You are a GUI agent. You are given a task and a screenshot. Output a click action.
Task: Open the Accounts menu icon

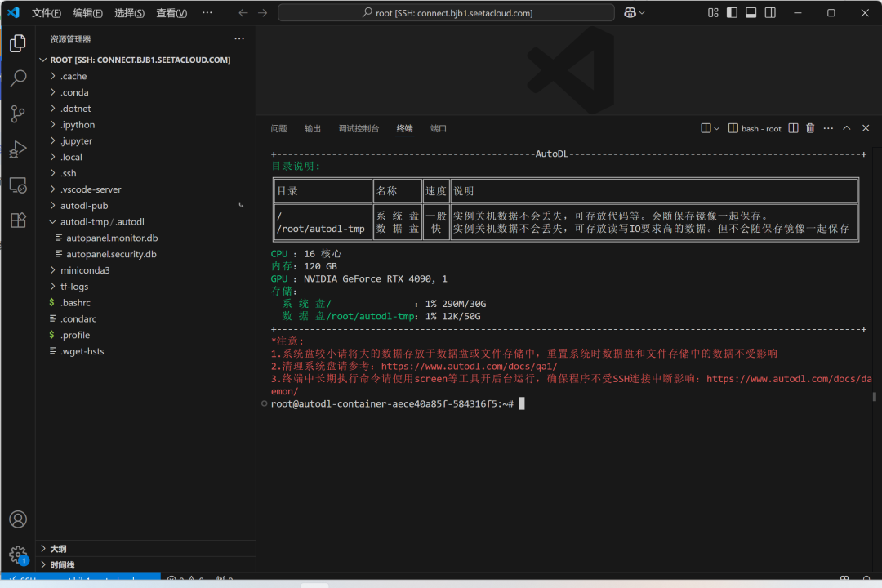coord(18,519)
